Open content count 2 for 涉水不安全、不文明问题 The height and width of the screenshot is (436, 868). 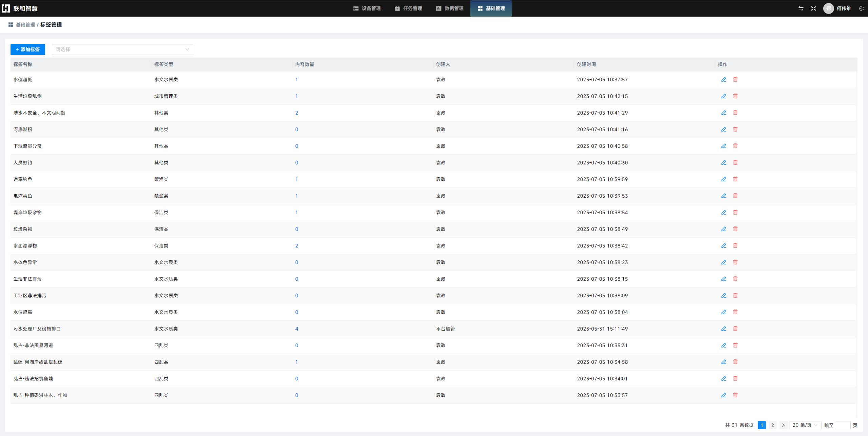(297, 113)
